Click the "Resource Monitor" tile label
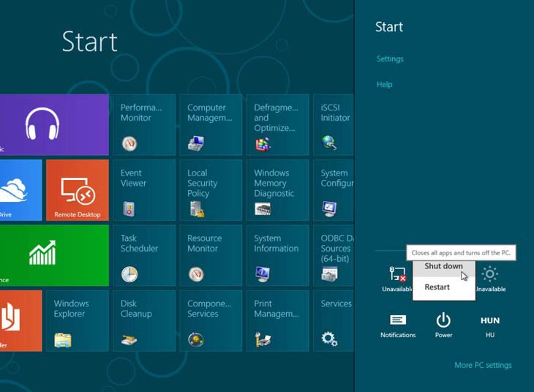Viewport: 534px width, 392px height. point(204,243)
